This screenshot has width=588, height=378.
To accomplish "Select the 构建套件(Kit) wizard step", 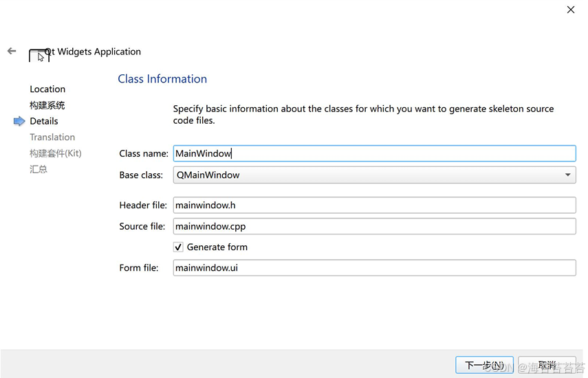I will point(56,153).
